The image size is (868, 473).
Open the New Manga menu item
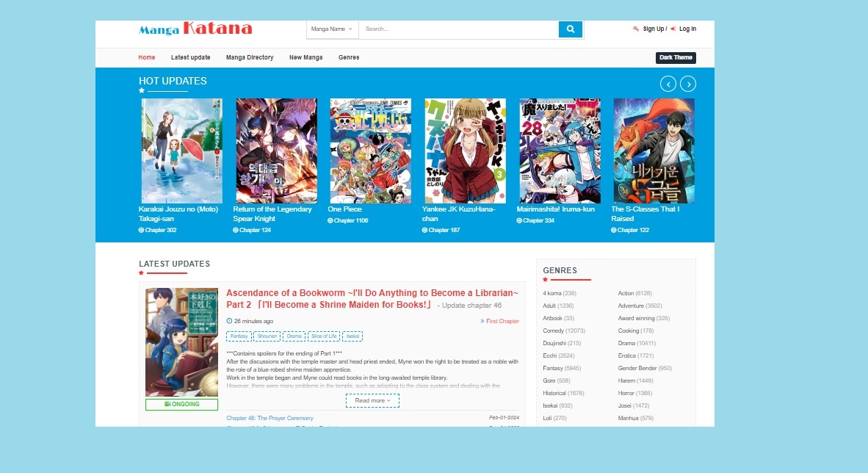305,57
